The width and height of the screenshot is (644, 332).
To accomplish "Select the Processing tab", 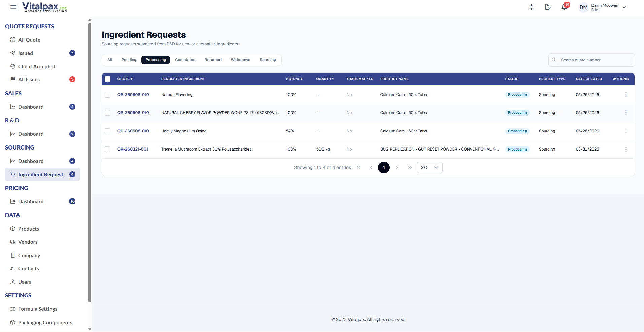I will pyautogui.click(x=156, y=60).
